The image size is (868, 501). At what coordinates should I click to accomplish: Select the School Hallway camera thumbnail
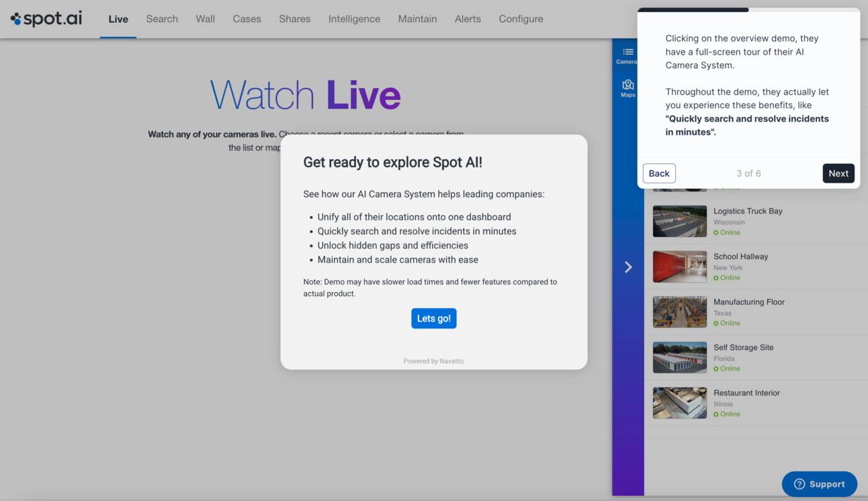tap(680, 267)
